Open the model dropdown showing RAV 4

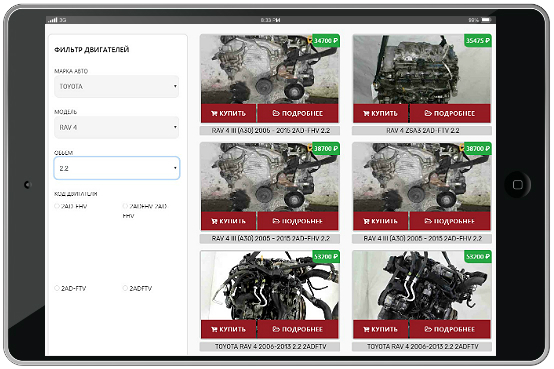point(116,127)
